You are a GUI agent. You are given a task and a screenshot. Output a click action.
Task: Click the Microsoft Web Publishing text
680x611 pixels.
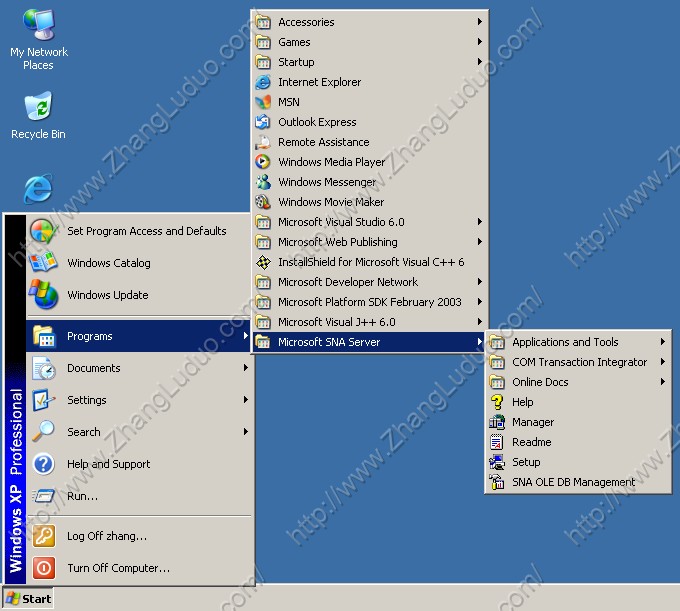click(x=338, y=242)
